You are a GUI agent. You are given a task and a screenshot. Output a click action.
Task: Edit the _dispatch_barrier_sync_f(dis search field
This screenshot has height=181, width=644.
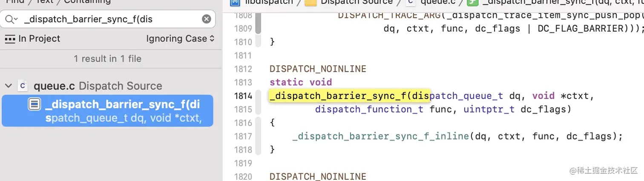[108, 19]
